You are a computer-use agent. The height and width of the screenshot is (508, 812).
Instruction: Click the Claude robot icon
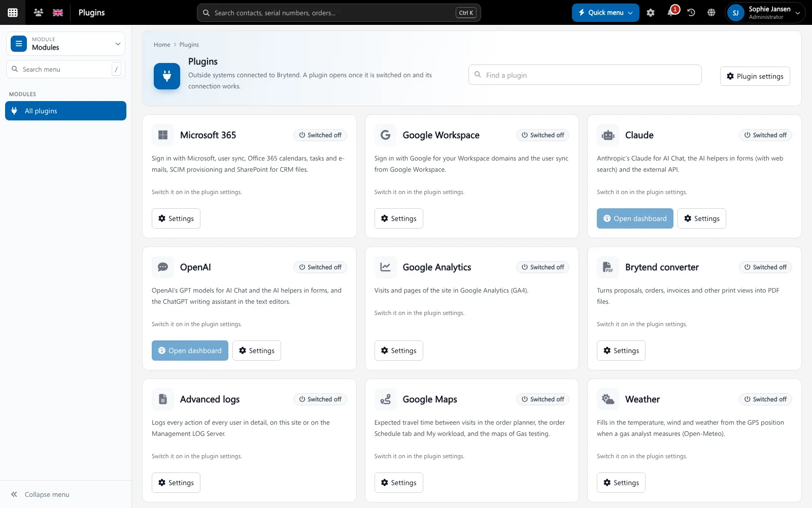click(608, 135)
